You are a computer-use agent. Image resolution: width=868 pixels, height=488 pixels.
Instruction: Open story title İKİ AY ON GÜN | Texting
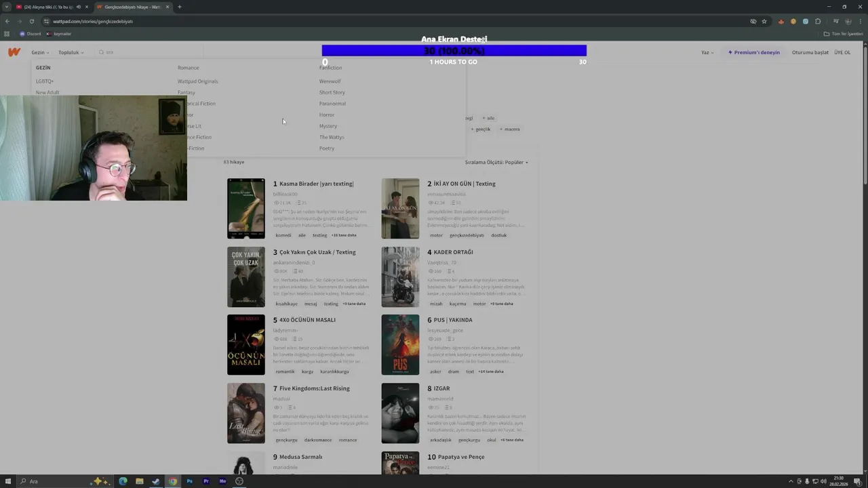point(465,184)
